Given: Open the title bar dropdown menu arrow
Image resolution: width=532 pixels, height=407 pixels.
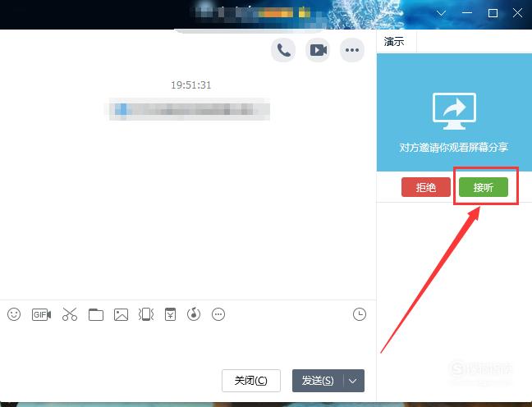Looking at the screenshot, I should click(x=442, y=13).
